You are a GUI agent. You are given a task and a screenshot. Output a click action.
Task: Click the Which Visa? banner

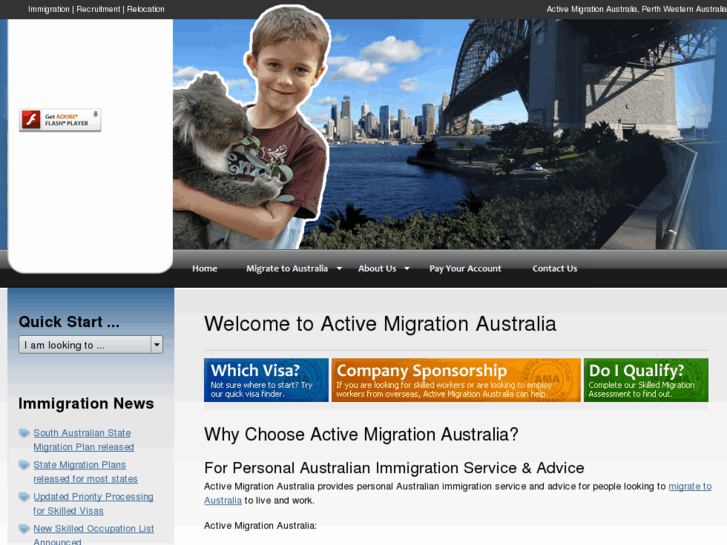coord(266,380)
